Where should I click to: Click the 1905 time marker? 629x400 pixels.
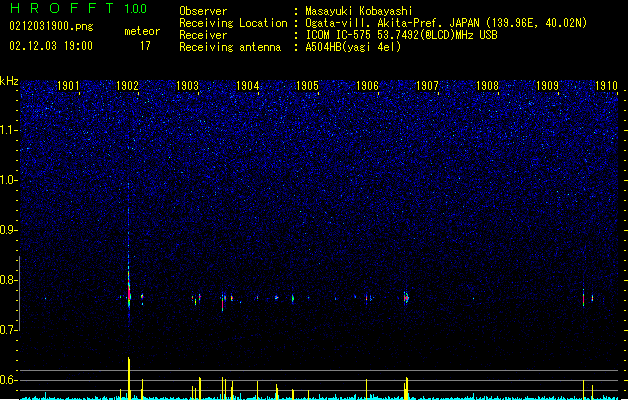click(x=307, y=85)
